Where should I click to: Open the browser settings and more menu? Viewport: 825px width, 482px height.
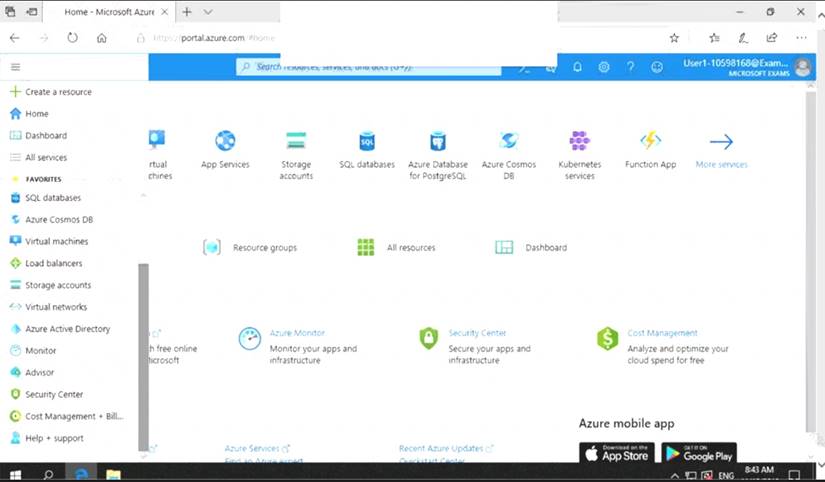point(801,38)
